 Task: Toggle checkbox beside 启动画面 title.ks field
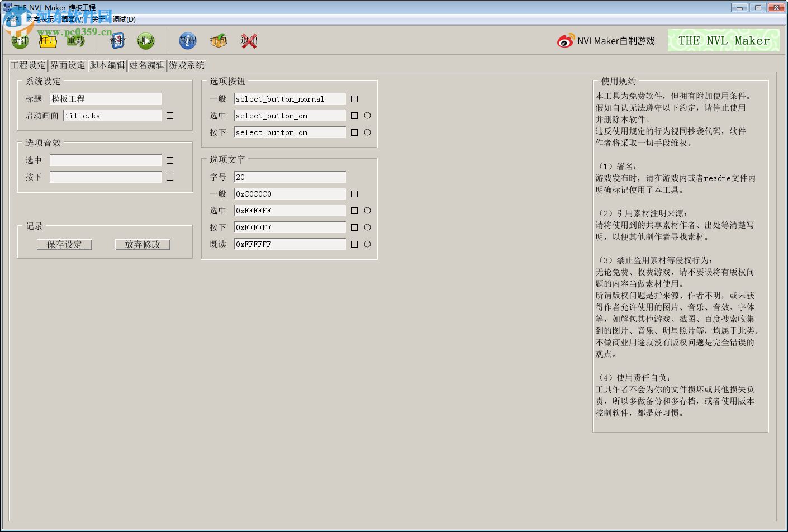[x=170, y=115]
